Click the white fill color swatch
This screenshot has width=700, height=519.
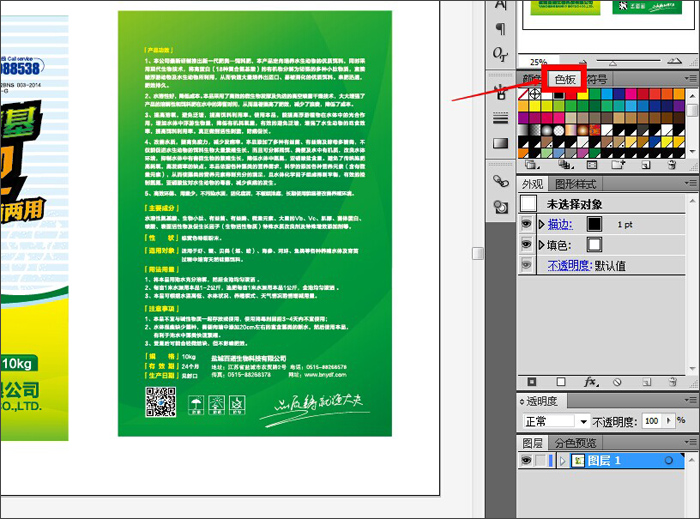594,244
